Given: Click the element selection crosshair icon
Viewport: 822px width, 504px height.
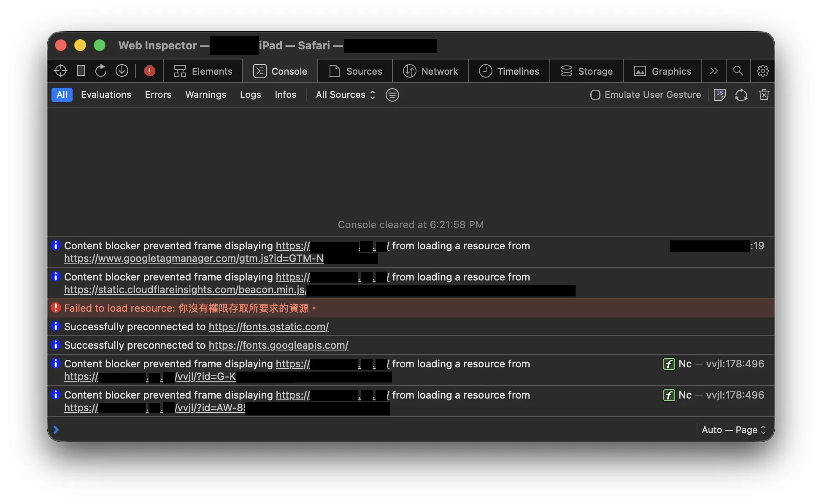Looking at the screenshot, I should point(61,71).
